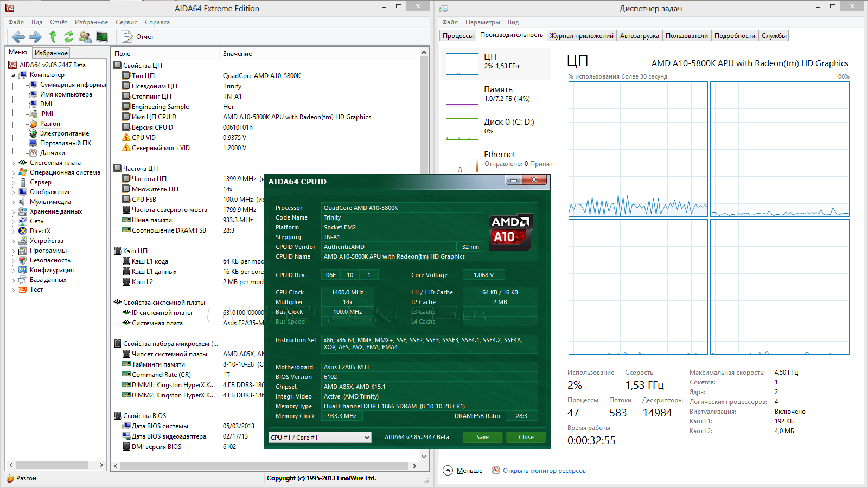Click the Отчёт report toolbar button
868x488 pixels.
pyautogui.click(x=138, y=37)
